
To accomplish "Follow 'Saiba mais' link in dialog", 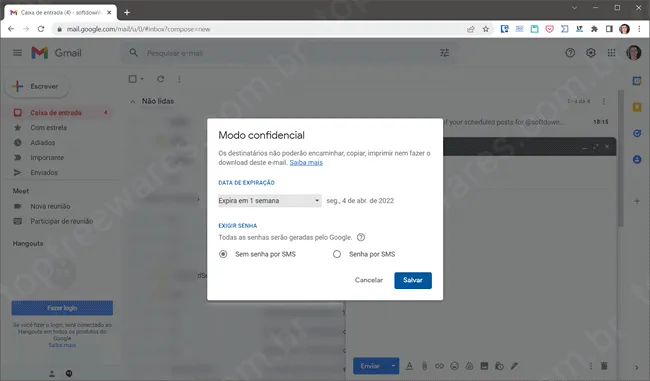I will [306, 163].
